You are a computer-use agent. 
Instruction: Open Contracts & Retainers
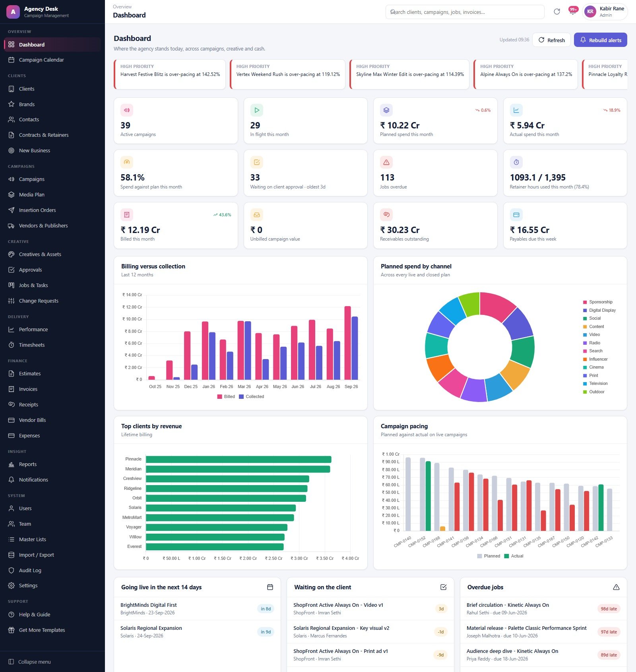[x=52, y=135]
